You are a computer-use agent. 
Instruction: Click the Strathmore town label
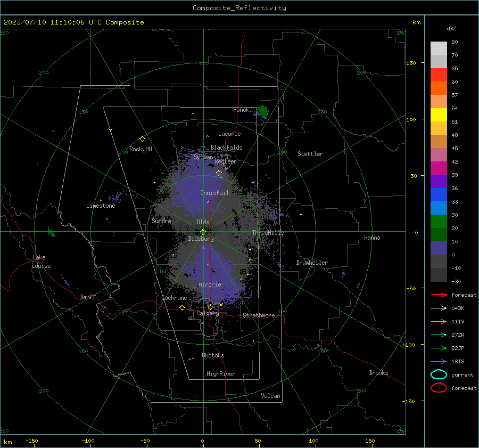[259, 315]
